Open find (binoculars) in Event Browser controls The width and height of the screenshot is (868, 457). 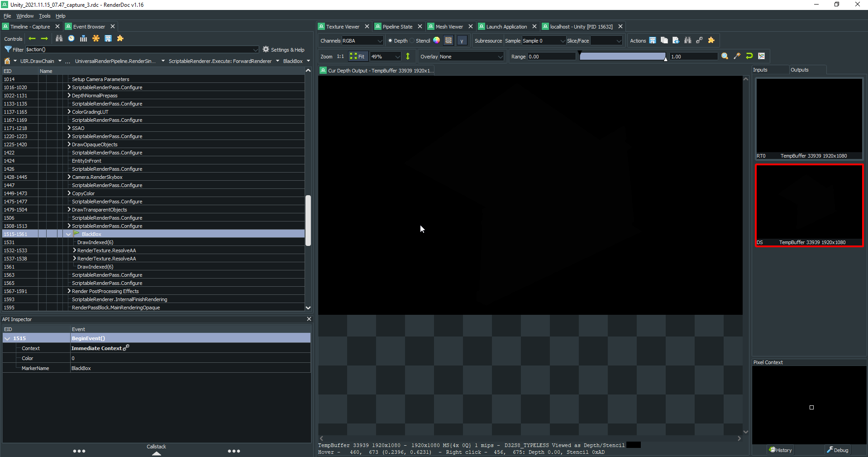(59, 38)
